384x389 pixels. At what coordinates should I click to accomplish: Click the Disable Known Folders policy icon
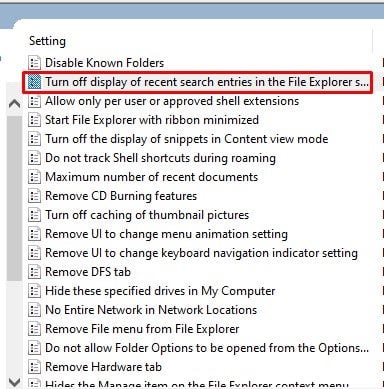(x=34, y=63)
